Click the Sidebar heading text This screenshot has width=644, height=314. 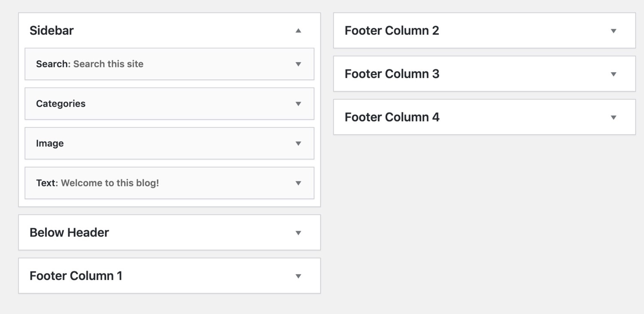pos(52,30)
